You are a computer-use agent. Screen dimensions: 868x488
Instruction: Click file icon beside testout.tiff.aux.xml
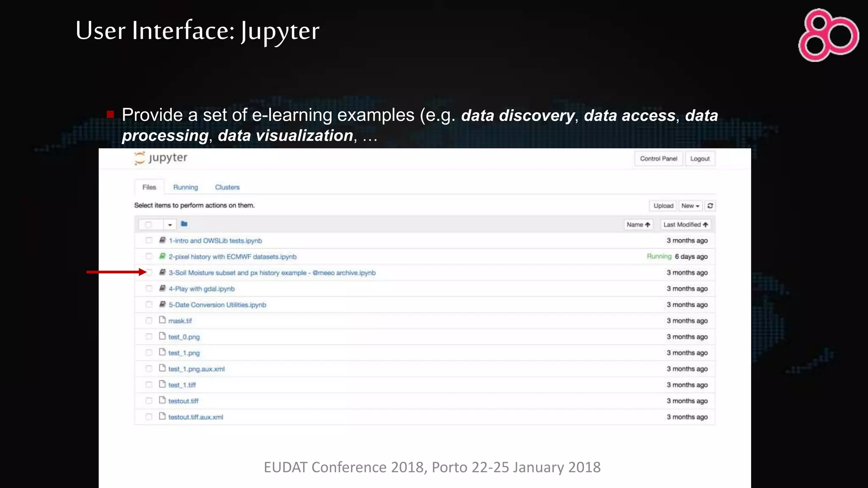point(162,416)
